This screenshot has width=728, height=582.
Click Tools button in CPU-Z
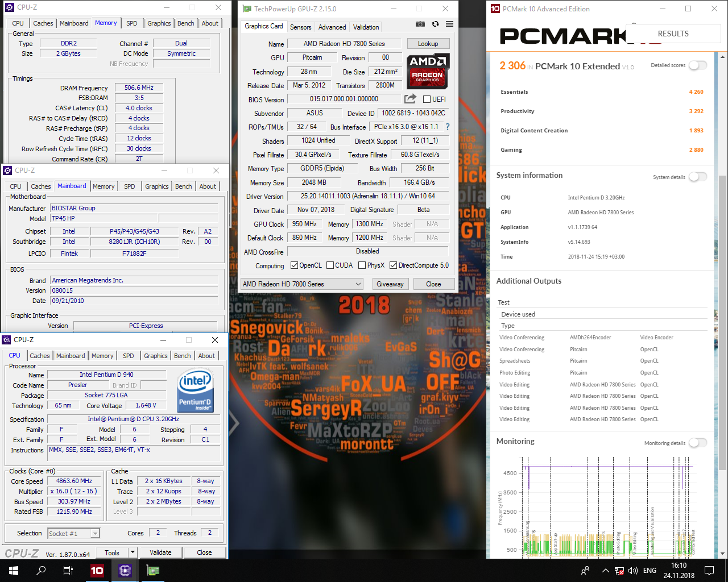[x=112, y=552]
